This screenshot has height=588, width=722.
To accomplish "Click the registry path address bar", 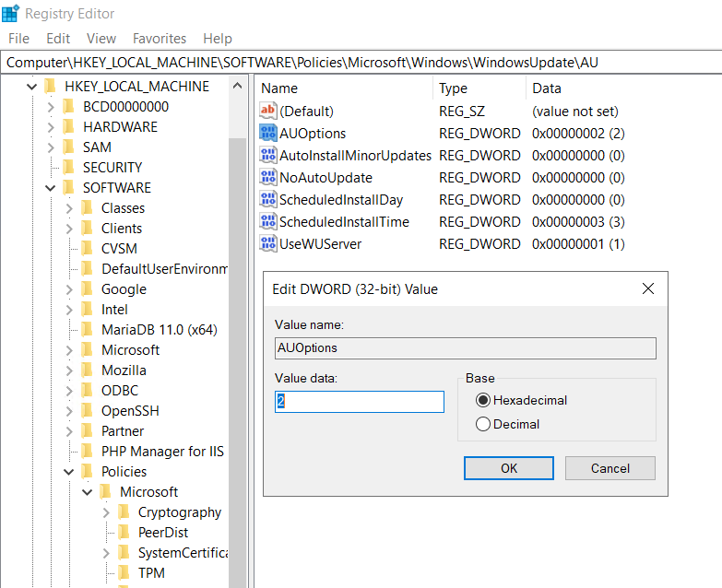I will click(361, 62).
